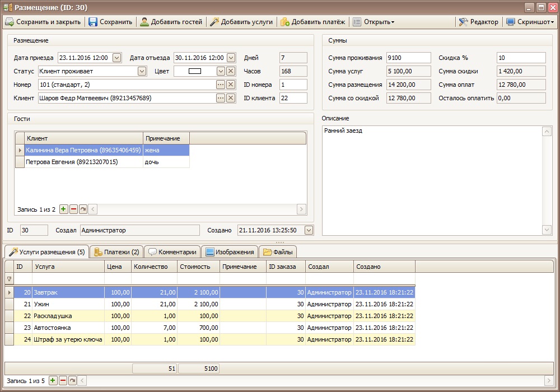Screen dimensions: 560x392
Task: Select guest Петрова Евгения row
Action: pyautogui.click(x=107, y=162)
